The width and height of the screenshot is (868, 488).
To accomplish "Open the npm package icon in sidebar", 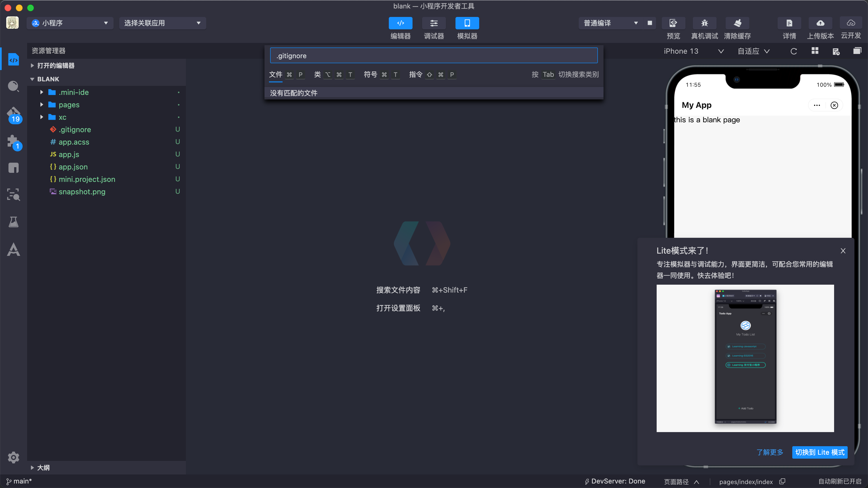I will click(x=14, y=168).
